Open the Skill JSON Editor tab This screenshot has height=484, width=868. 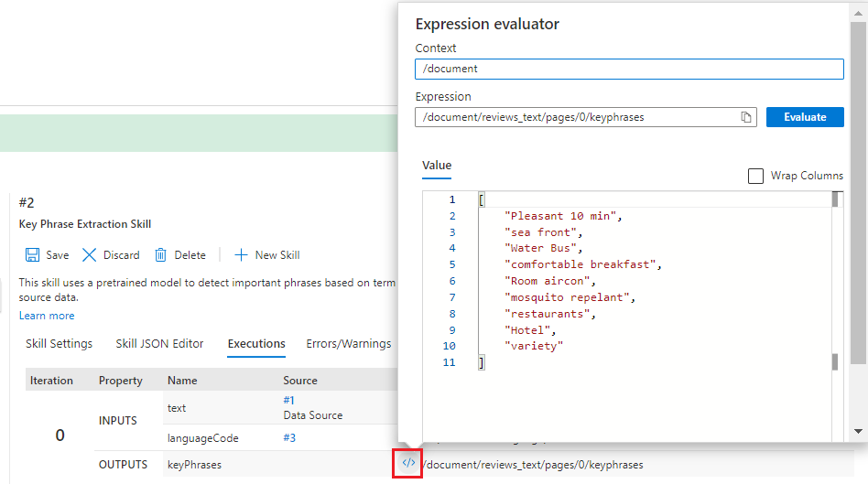[159, 344]
